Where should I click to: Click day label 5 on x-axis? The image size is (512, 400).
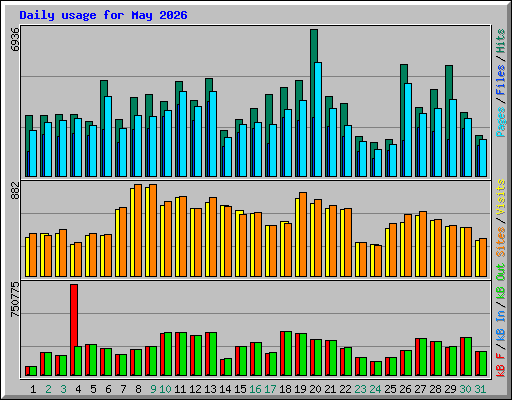click(93, 389)
